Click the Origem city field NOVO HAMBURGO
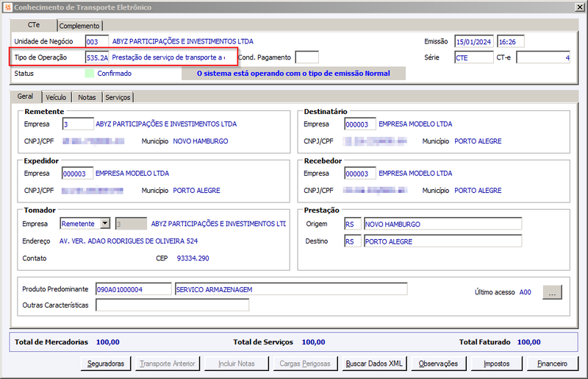This screenshot has width=588, height=379. click(442, 224)
